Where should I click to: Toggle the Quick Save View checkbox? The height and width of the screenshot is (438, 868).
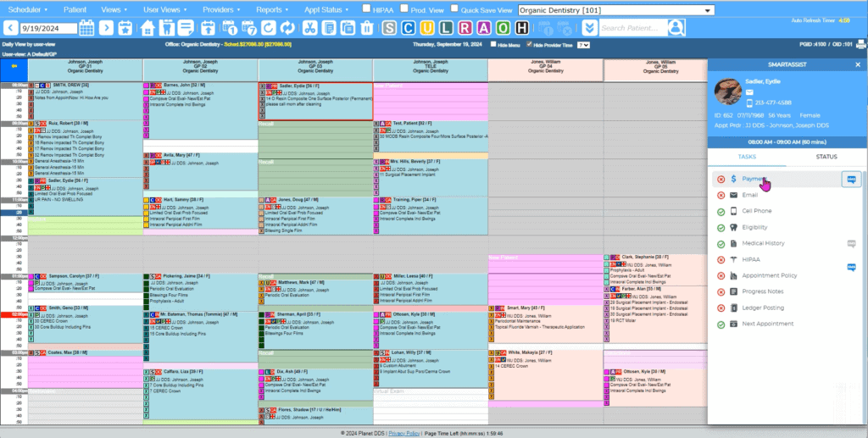click(454, 9)
